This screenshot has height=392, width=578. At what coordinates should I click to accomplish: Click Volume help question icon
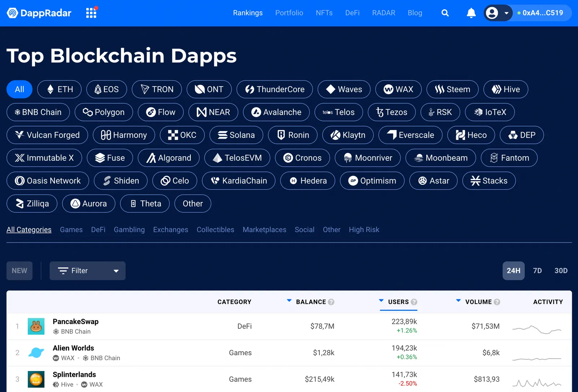point(497,302)
